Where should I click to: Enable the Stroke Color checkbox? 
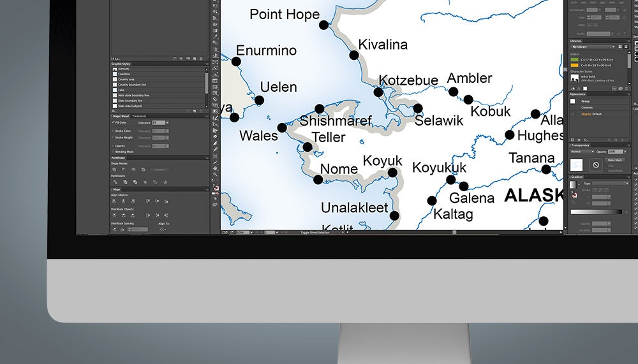pos(113,131)
